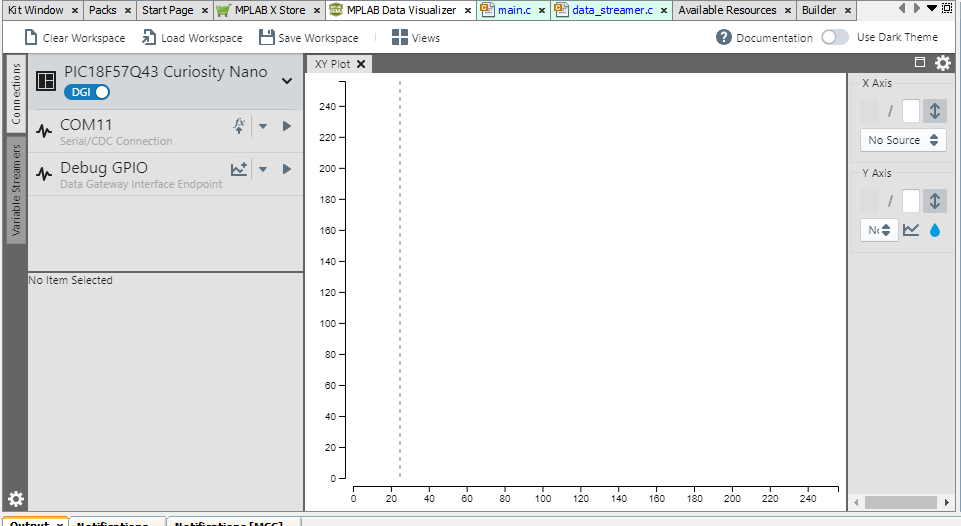Click the axis panel horizontal scrollbar
The width and height of the screenshot is (961, 526).
click(x=900, y=502)
